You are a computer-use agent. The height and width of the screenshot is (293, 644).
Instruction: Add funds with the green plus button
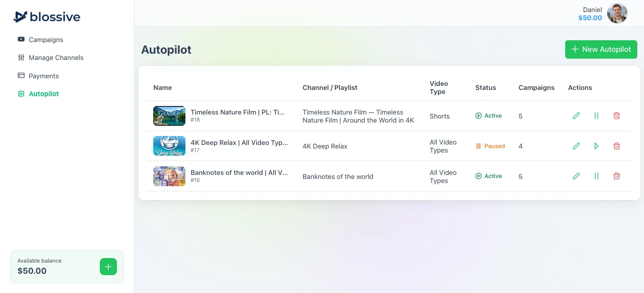[x=108, y=267]
